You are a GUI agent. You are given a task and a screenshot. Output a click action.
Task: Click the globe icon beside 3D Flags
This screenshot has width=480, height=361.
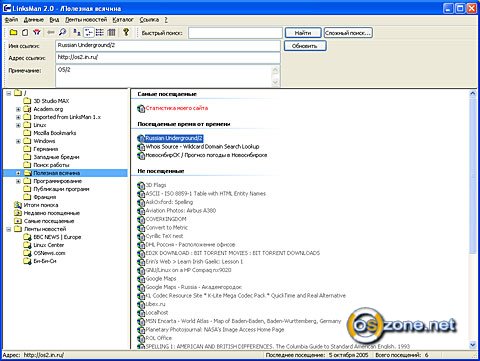tap(141, 185)
